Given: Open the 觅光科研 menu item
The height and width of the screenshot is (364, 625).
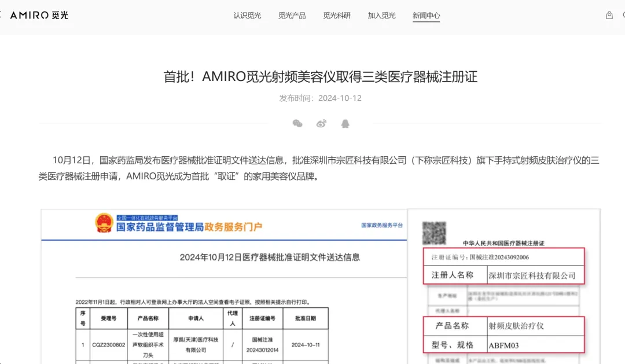Looking at the screenshot, I should [337, 16].
